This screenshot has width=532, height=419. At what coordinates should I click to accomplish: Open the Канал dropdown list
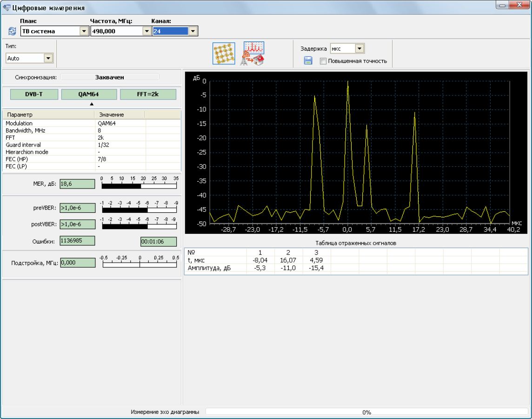point(193,31)
